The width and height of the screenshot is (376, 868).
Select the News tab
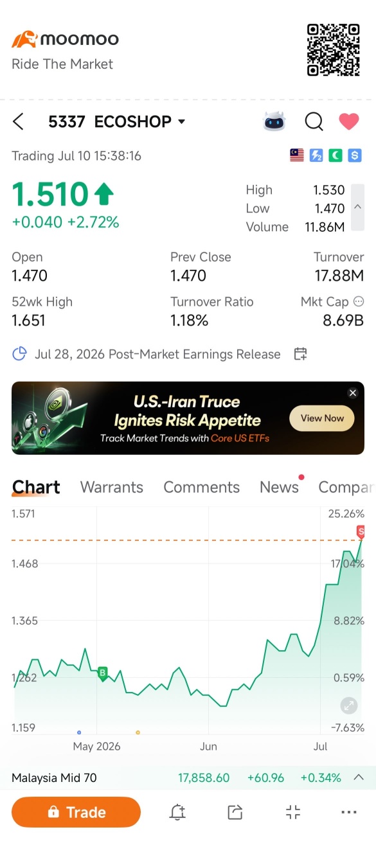[279, 487]
